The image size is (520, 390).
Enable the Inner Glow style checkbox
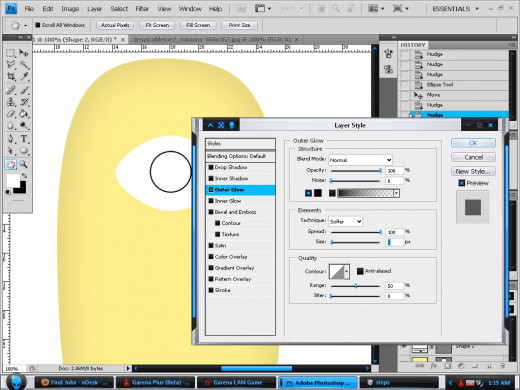click(211, 201)
